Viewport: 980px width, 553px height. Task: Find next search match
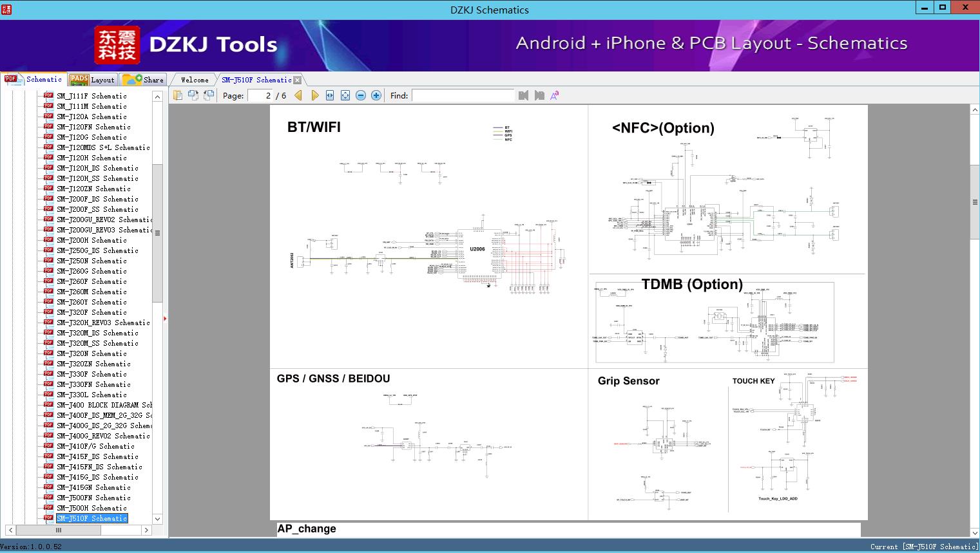[539, 95]
